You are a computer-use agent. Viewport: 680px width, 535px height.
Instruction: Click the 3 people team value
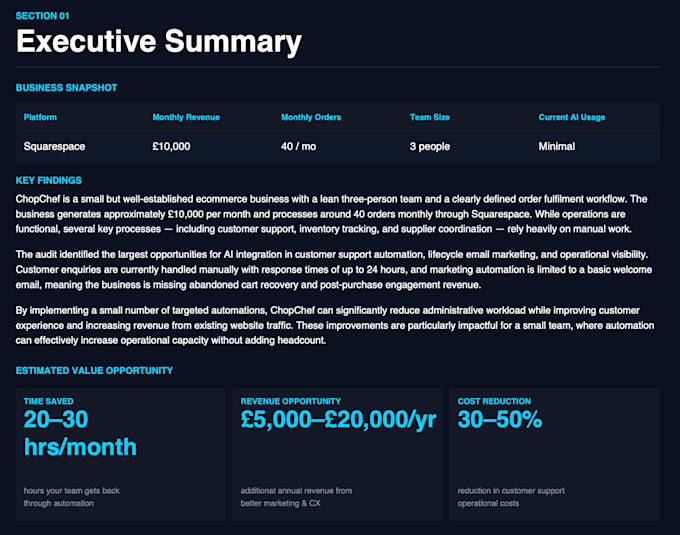[430, 147]
